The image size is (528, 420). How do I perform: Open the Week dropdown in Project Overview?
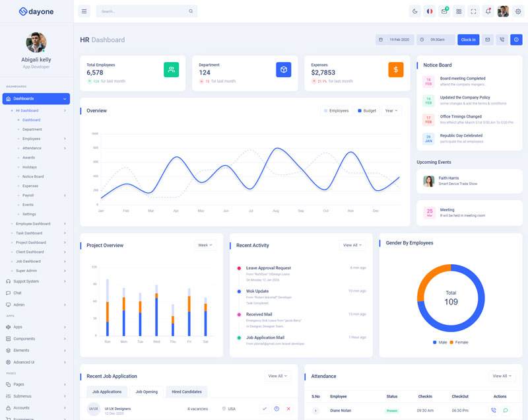point(205,245)
